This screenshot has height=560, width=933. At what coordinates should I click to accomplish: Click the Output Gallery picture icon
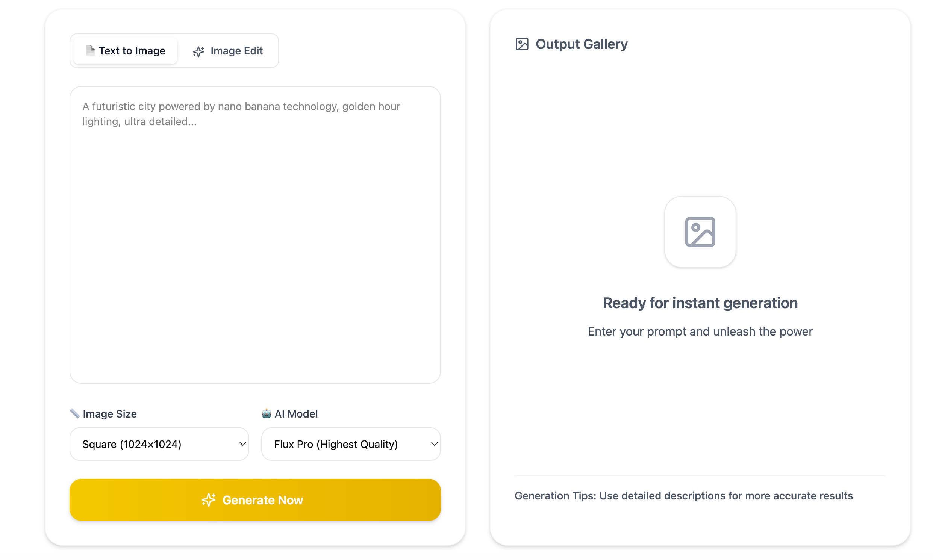[x=522, y=44]
